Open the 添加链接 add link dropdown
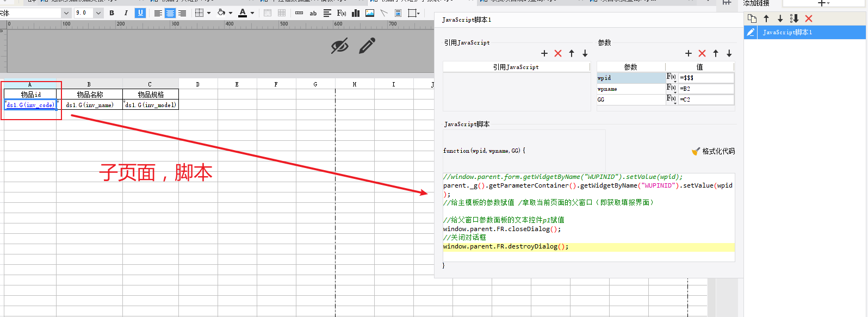This screenshot has height=317, width=868. click(823, 3)
